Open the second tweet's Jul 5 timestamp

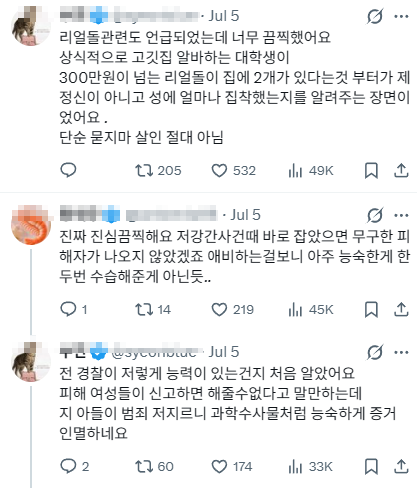tap(245, 215)
